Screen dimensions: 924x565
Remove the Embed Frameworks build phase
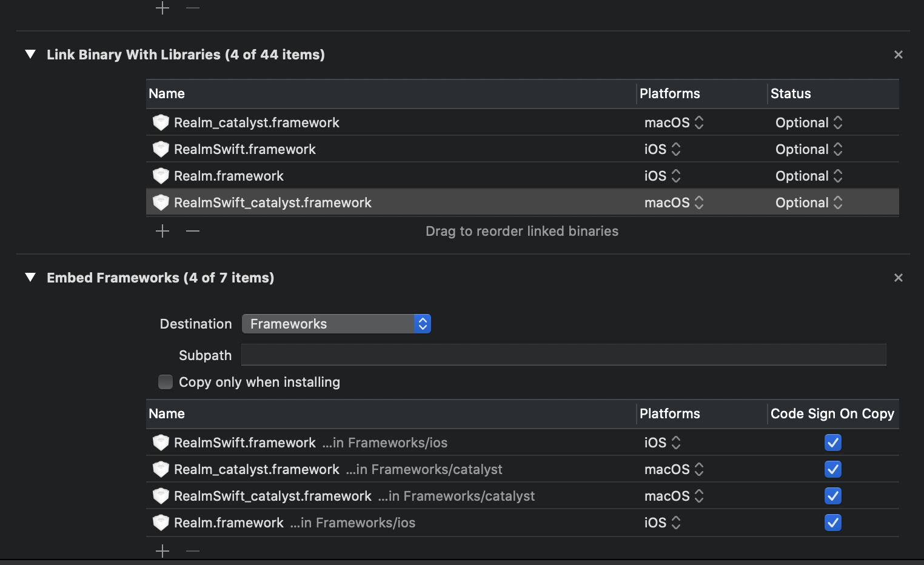tap(898, 278)
